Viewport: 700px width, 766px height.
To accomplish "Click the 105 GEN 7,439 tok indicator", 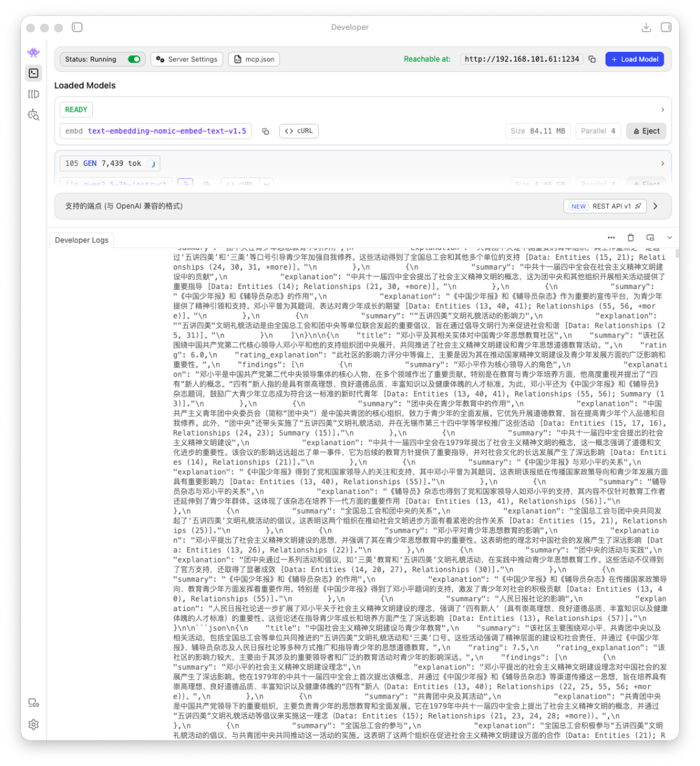I will (110, 164).
